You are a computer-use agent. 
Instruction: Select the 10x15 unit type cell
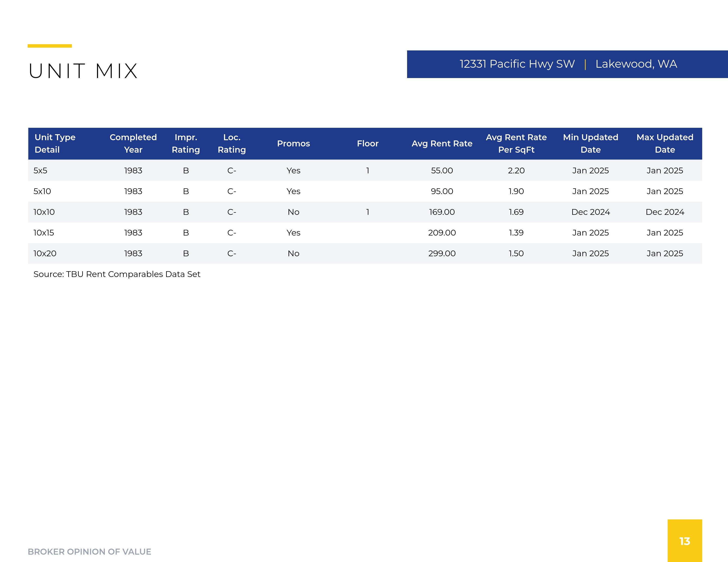pyautogui.click(x=44, y=233)
